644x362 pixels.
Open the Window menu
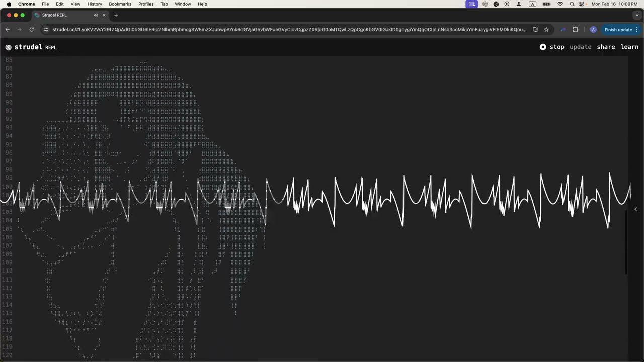click(x=183, y=4)
